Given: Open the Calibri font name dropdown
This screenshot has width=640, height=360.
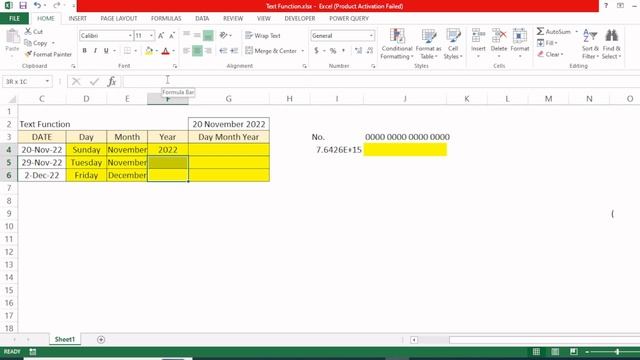Looking at the screenshot, I should (x=130, y=36).
